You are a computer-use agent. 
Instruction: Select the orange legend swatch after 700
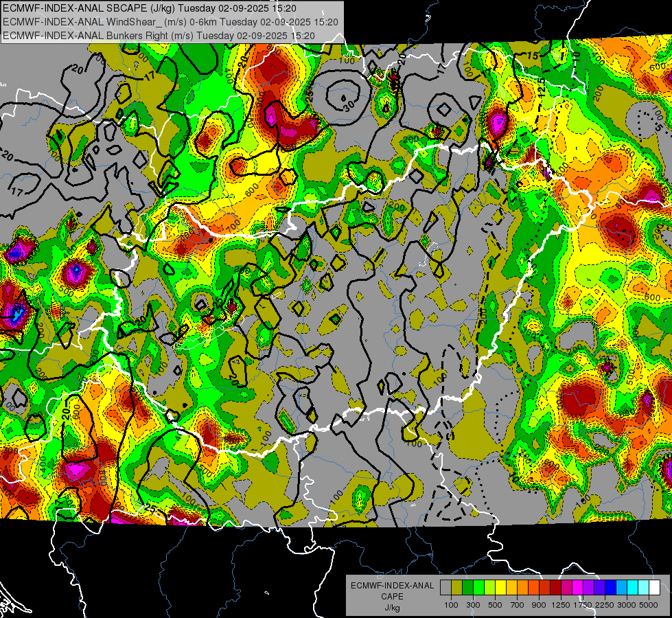point(522,588)
